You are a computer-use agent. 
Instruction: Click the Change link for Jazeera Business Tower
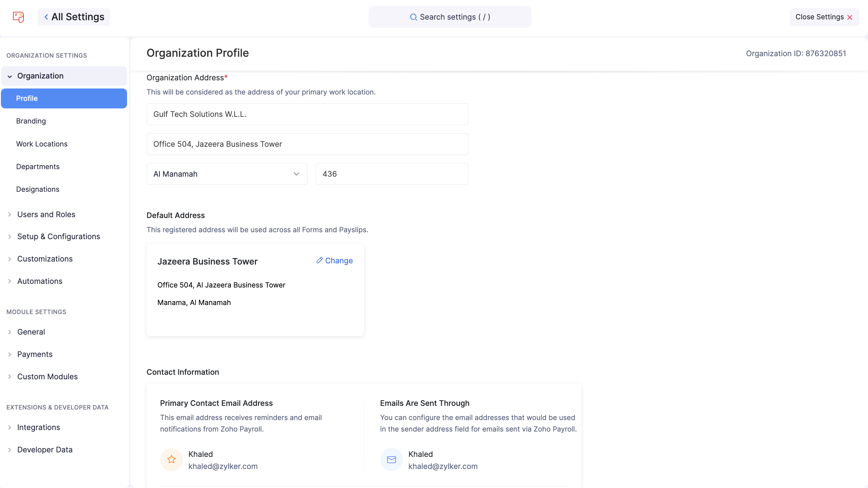pyautogui.click(x=339, y=260)
